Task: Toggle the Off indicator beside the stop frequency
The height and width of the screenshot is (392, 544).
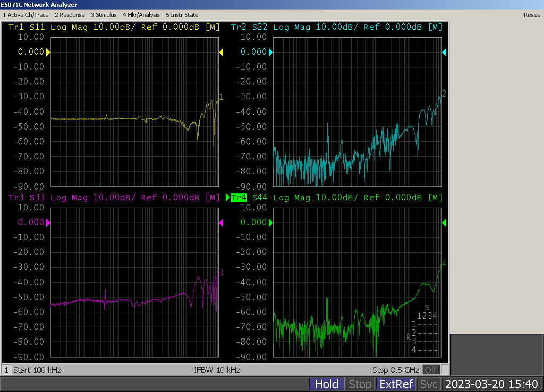Action: point(431,370)
